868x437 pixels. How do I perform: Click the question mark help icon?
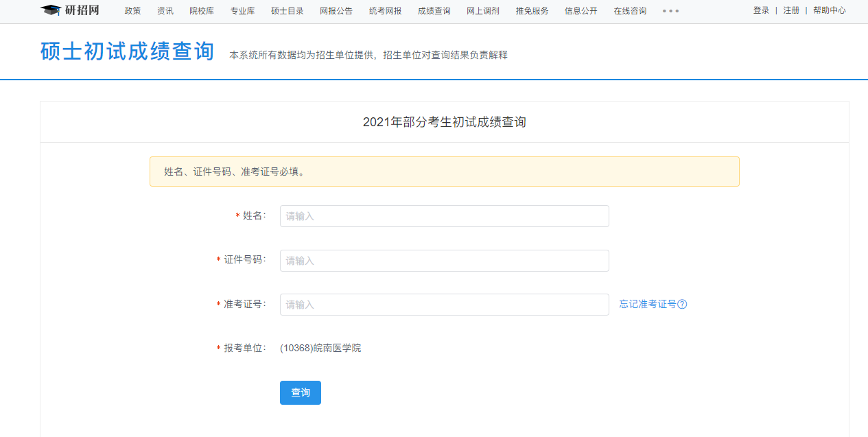click(682, 305)
